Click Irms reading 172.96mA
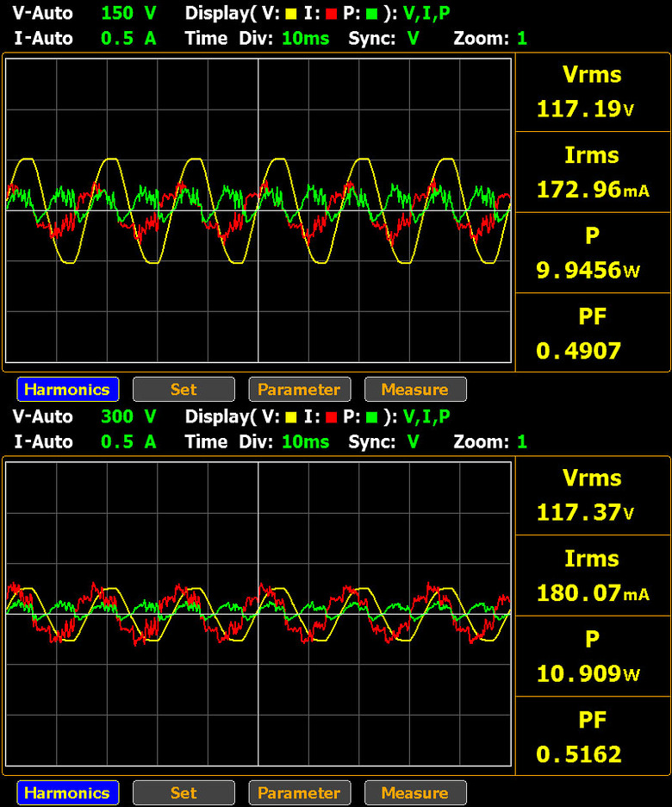 593,190
